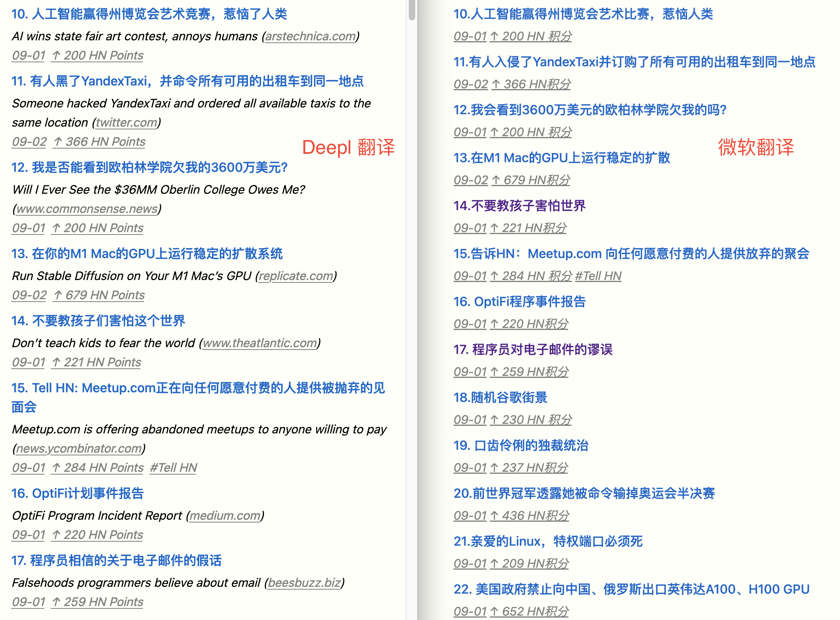Image resolution: width=840 pixels, height=620 pixels.
Task: Select the #Tell HN tag in left pane
Action: [173, 468]
